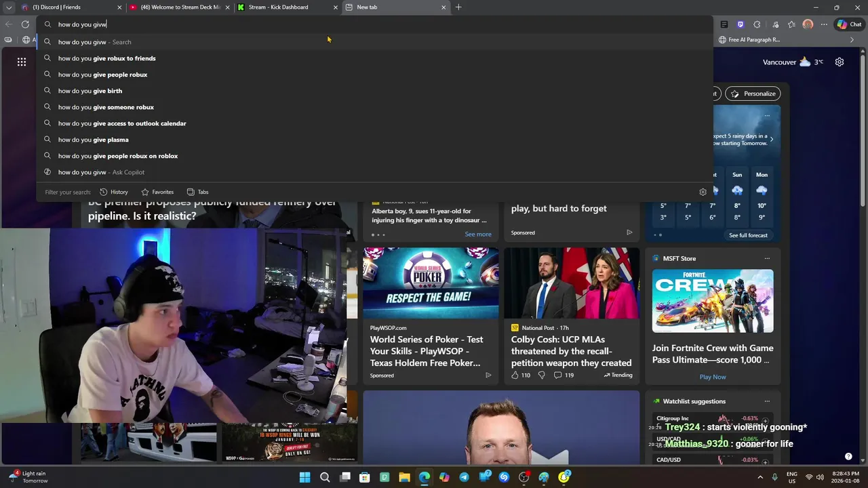Filter search by Tabs
The height and width of the screenshot is (488, 868).
(197, 192)
